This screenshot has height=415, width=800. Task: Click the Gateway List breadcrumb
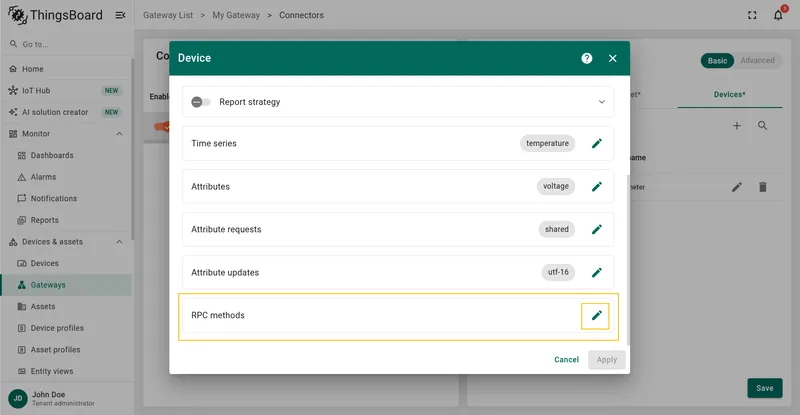[168, 15]
